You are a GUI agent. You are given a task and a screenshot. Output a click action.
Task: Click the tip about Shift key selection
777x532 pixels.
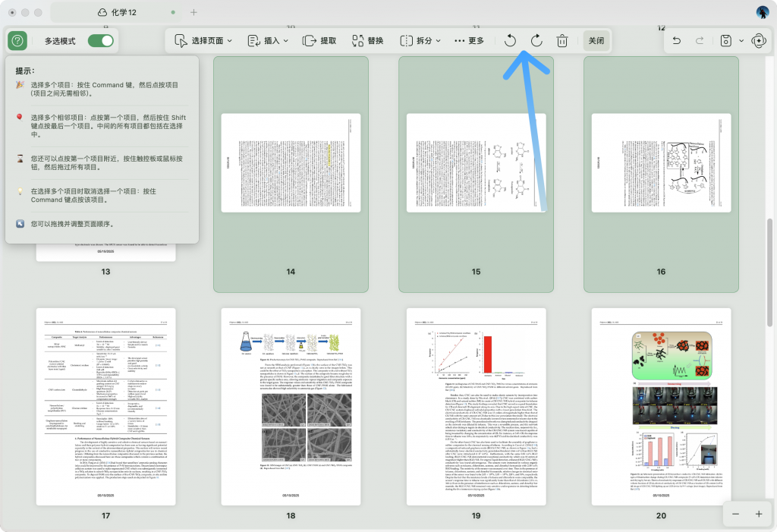[108, 126]
